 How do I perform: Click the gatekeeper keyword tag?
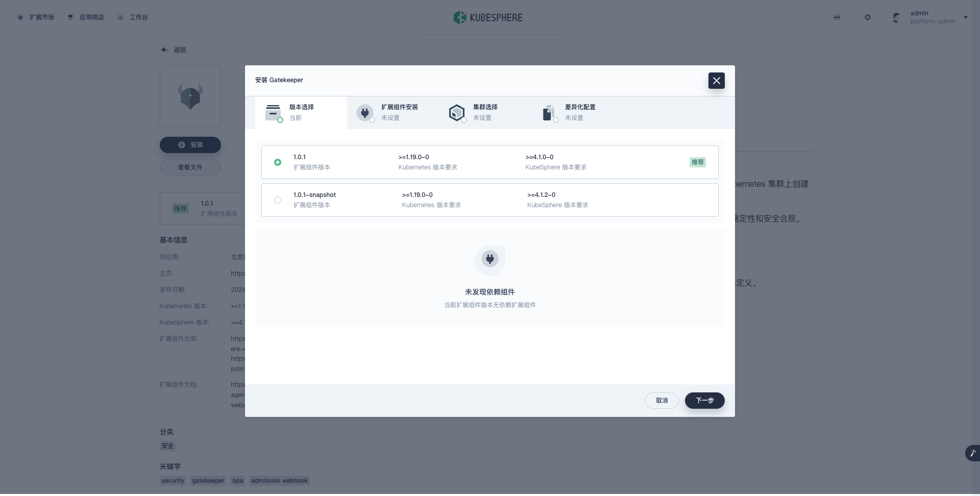tap(208, 481)
